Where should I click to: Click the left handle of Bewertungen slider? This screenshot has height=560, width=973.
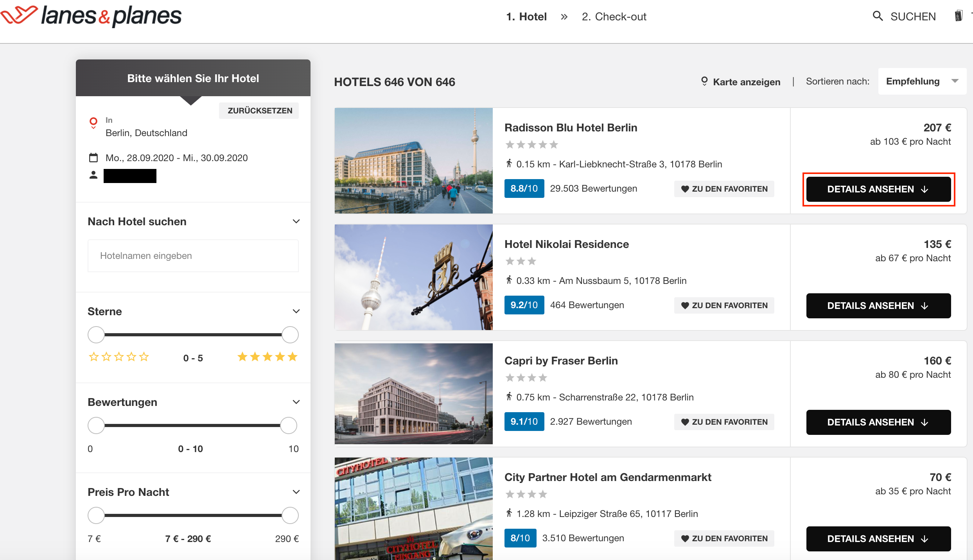pyautogui.click(x=96, y=425)
